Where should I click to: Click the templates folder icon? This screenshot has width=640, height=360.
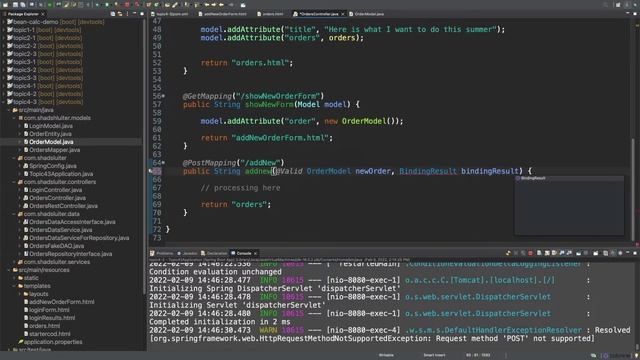[x=20, y=286]
